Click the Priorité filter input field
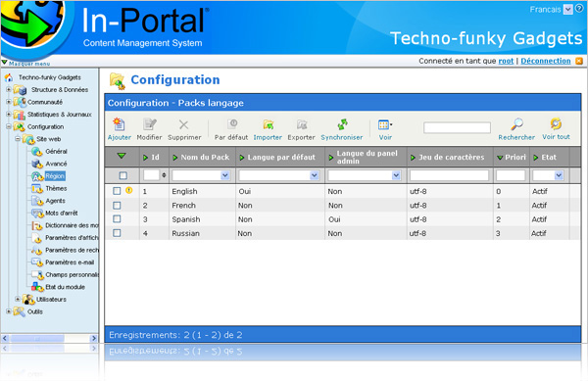The image size is (588, 381). pos(511,175)
